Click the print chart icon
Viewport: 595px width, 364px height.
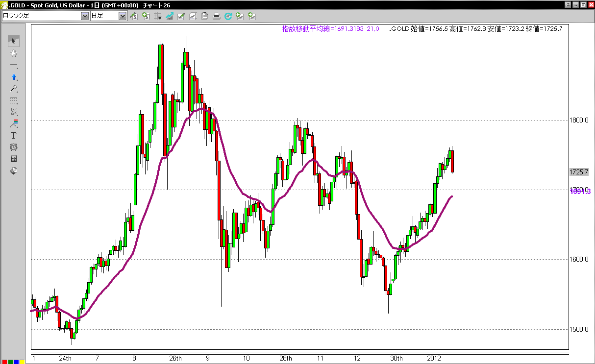coord(217,16)
